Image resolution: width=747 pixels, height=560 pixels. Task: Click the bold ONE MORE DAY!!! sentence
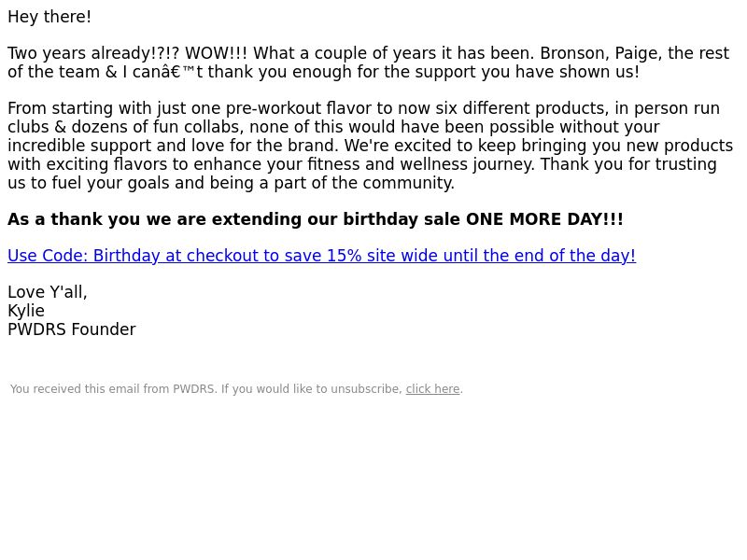click(x=316, y=219)
